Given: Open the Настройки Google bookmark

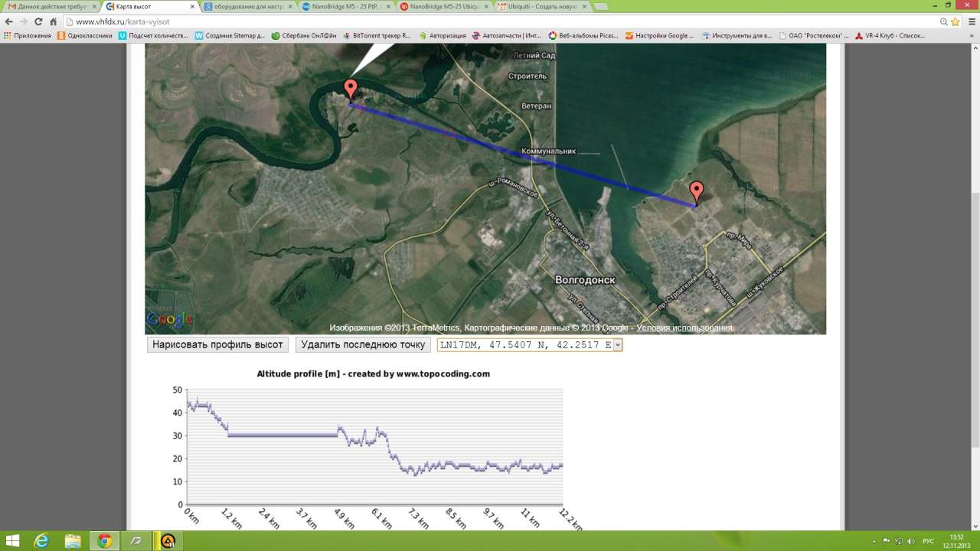Looking at the screenshot, I should point(660,35).
